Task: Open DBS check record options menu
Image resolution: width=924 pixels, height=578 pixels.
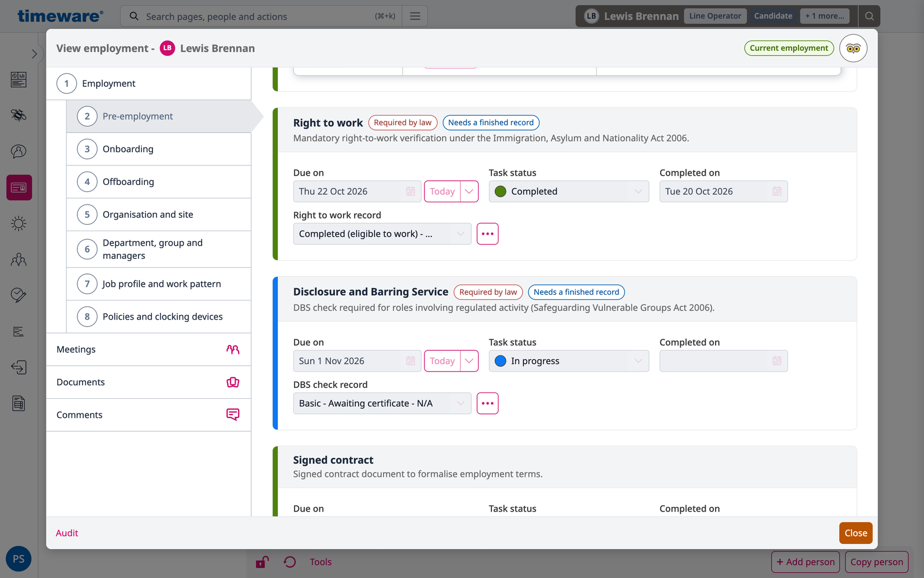Action: tap(487, 403)
